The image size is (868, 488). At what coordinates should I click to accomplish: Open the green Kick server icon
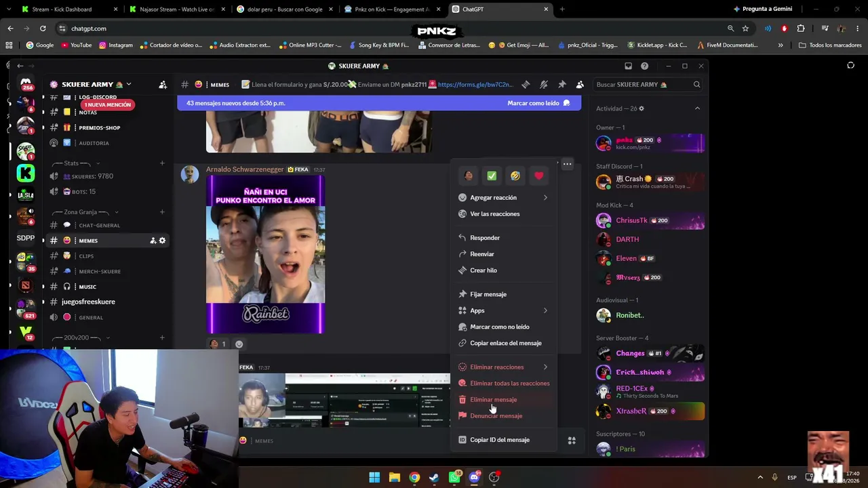[x=26, y=173]
